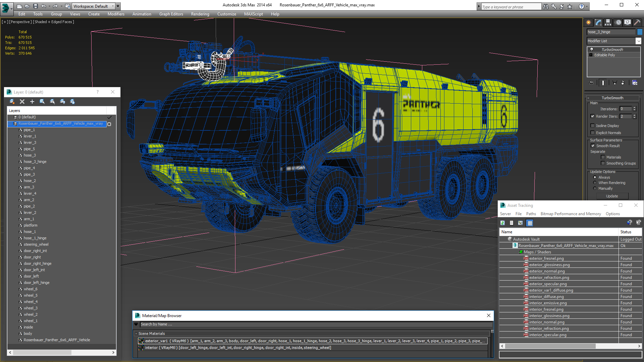Open Bitmap Performance and Memory menu
Screen dimensions: 644x362
(571, 214)
